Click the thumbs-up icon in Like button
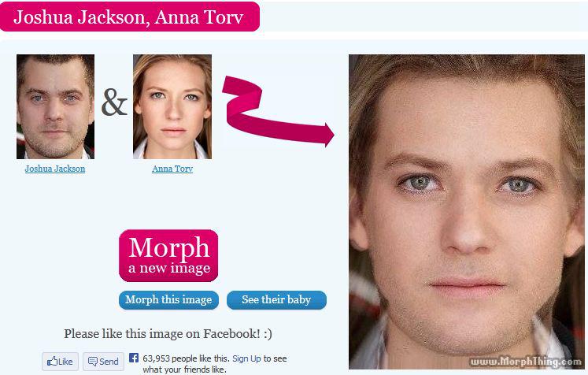 pos(52,362)
